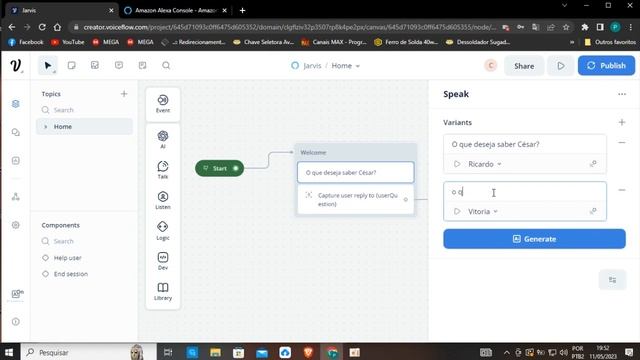Open the Voiceflow logo menu
This screenshot has height=360, width=640.
(16, 66)
